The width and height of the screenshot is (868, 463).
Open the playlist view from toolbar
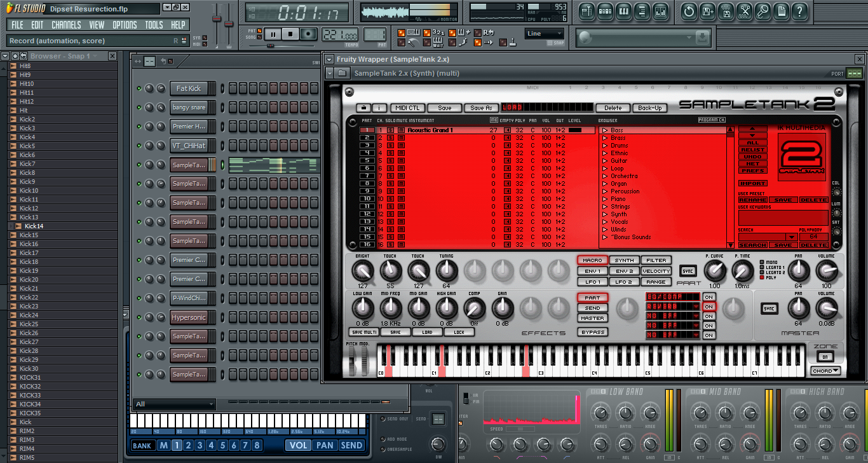pyautogui.click(x=587, y=11)
